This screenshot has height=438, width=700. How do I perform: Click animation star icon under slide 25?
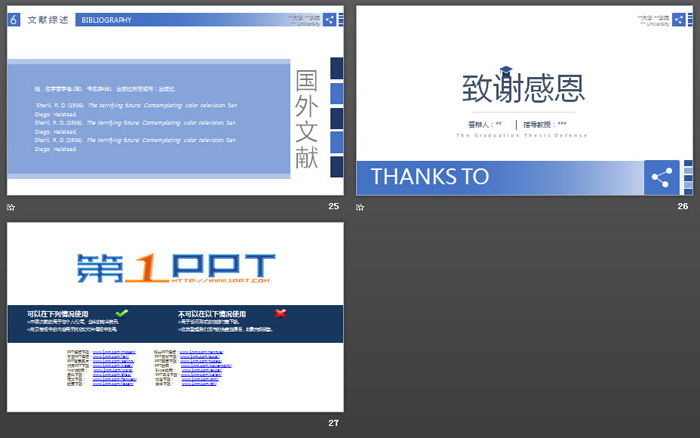coord(11,207)
